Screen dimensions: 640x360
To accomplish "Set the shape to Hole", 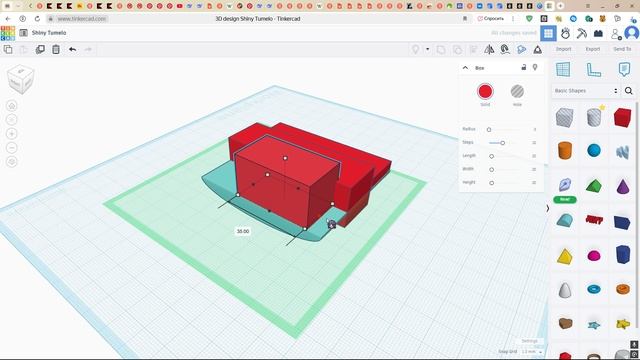I will pos(517,91).
